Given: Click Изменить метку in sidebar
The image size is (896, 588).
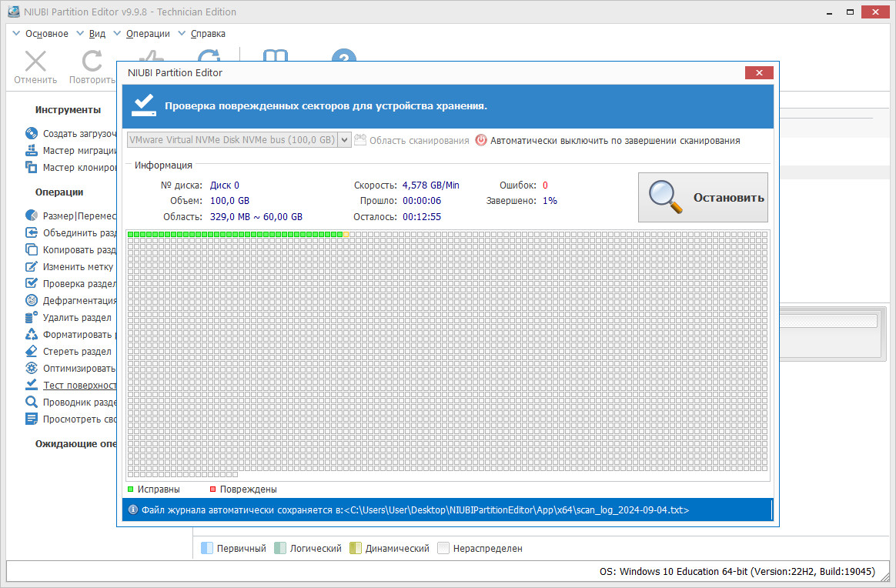Looking at the screenshot, I should pos(78,267).
